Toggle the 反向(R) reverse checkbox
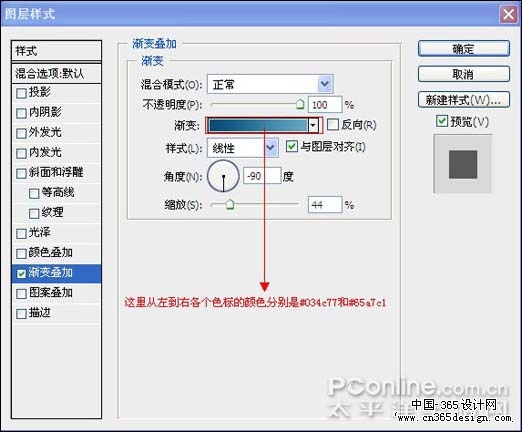Viewport: 522px width, 432px height. [x=332, y=125]
